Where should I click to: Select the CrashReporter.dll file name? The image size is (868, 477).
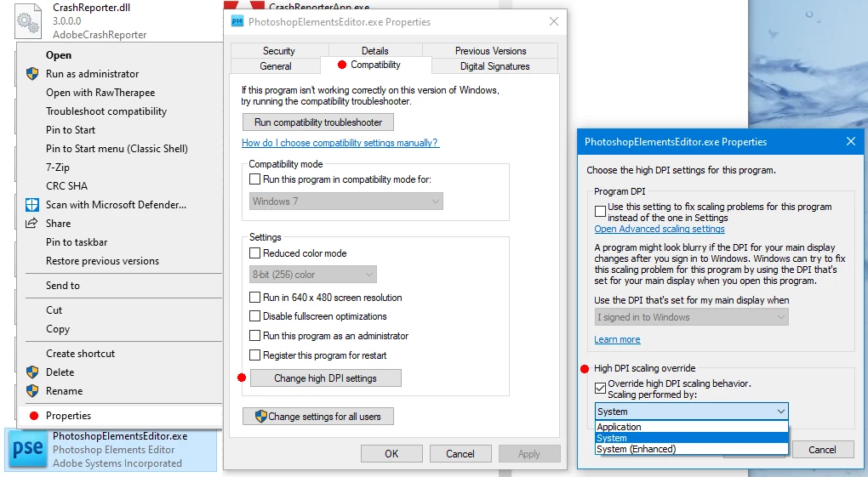[x=92, y=8]
